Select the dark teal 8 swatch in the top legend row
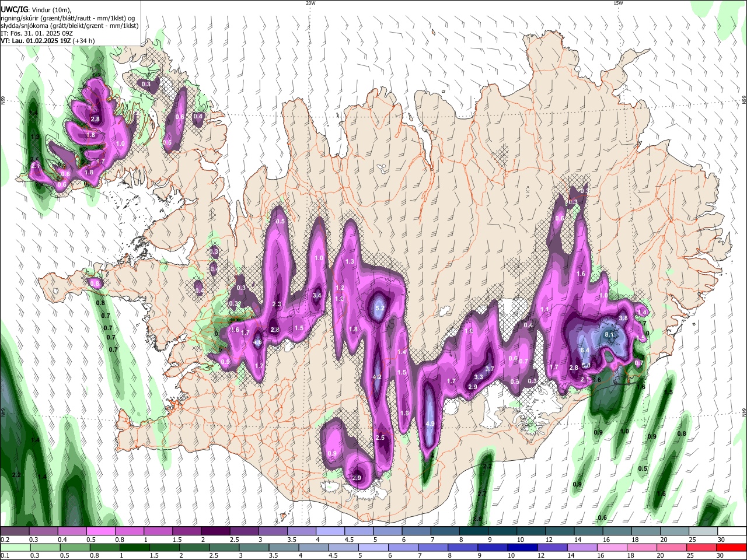The image size is (747, 560). [x=474, y=531]
